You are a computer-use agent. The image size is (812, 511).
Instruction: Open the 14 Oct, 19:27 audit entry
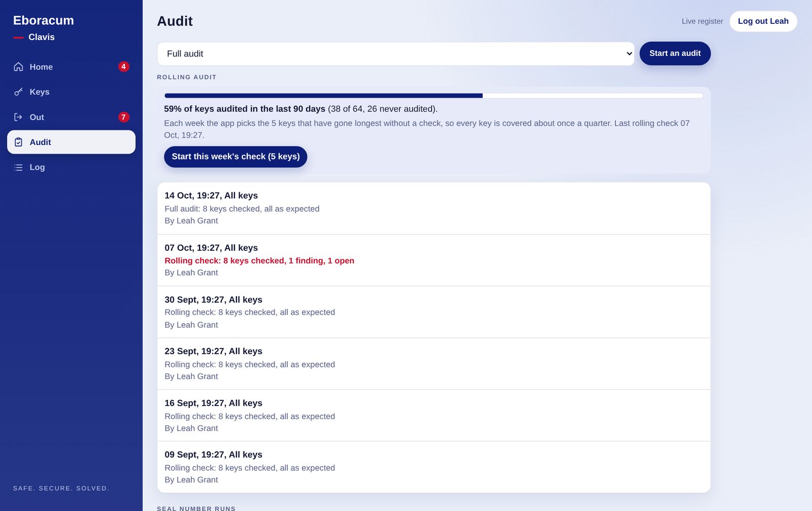pos(434,208)
